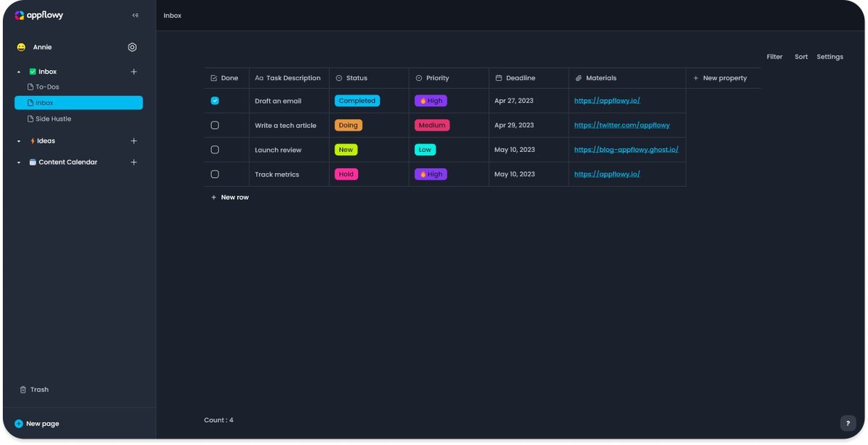Select the To-Dos page in sidebar

(x=47, y=87)
